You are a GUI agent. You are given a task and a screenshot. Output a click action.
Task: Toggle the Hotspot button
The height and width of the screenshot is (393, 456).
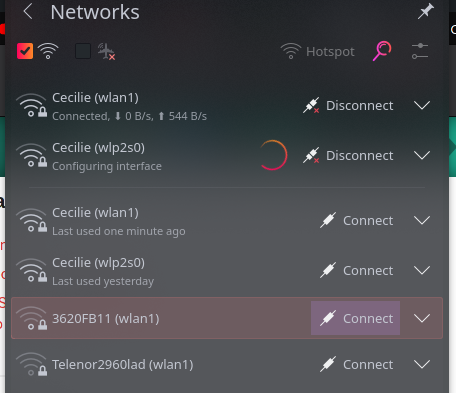317,51
